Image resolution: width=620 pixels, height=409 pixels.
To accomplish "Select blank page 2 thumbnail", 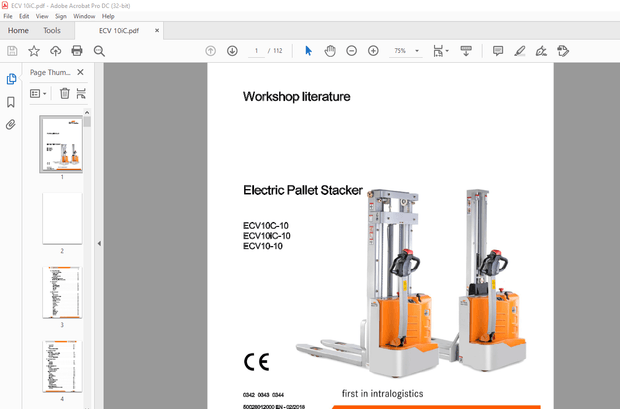I will (62, 218).
